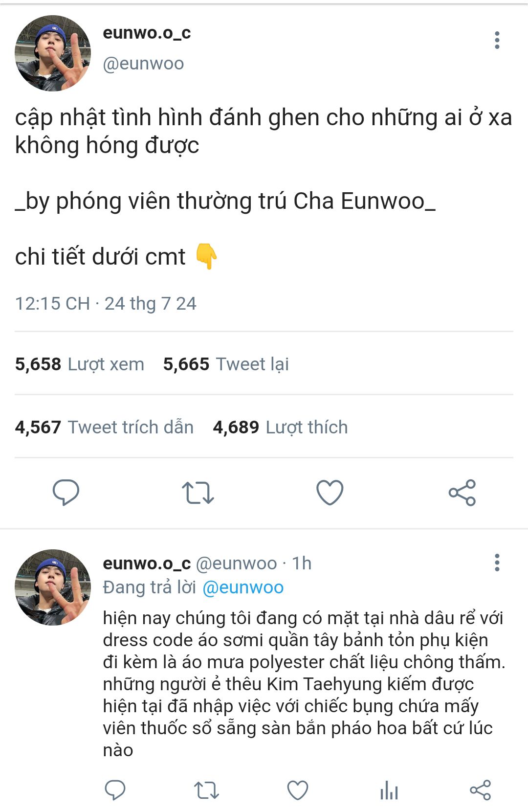
Task: Retweet the main tweet
Action: click(x=198, y=493)
